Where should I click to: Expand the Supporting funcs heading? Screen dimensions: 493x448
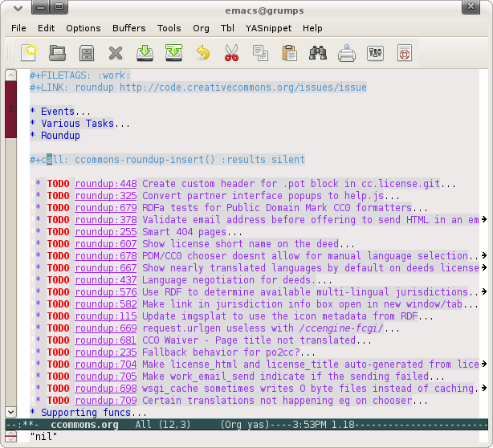80,413
